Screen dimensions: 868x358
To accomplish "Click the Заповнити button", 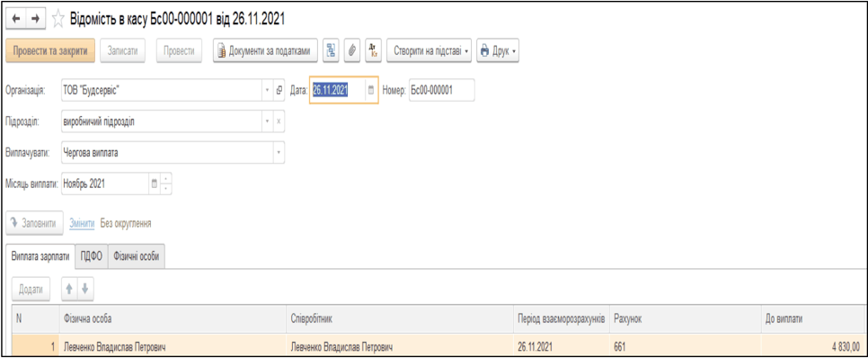I will click(x=35, y=223).
